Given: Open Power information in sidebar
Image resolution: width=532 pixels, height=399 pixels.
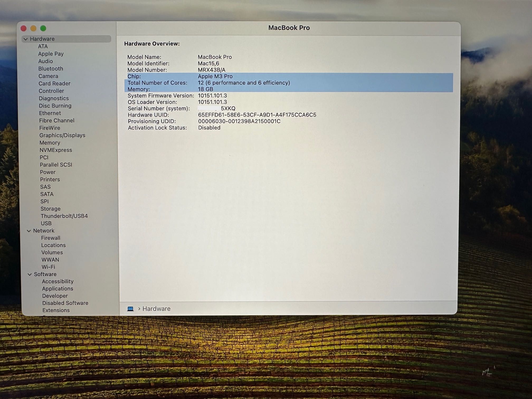Looking at the screenshot, I should tap(48, 172).
